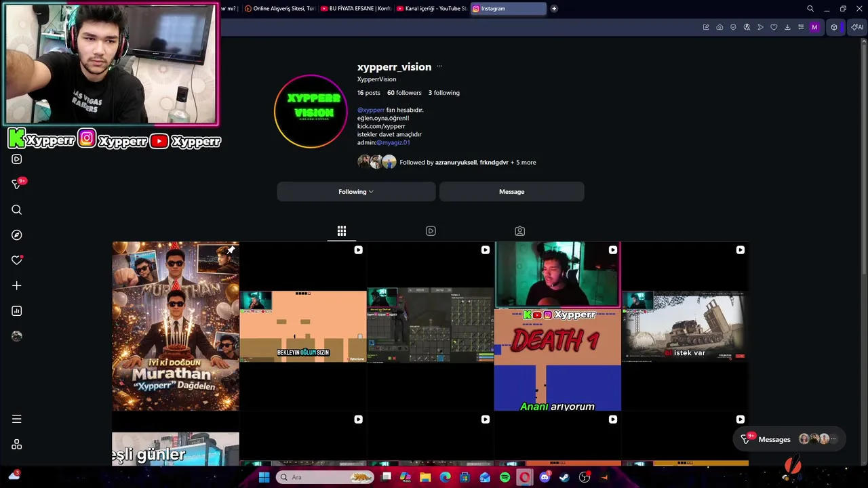
Task: Open the Messages floating button
Action: point(789,439)
